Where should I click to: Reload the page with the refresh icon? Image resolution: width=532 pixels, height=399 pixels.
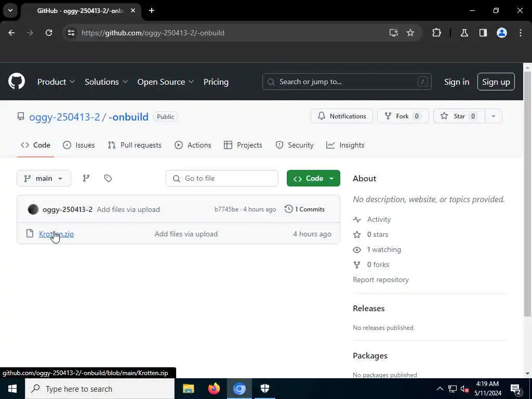pyautogui.click(x=49, y=33)
